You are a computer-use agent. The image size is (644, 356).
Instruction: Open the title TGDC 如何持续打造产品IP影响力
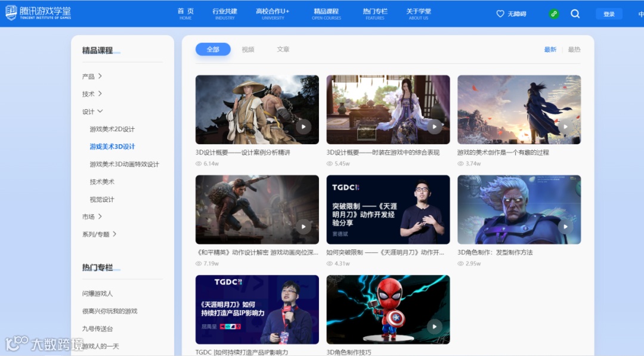(242, 352)
